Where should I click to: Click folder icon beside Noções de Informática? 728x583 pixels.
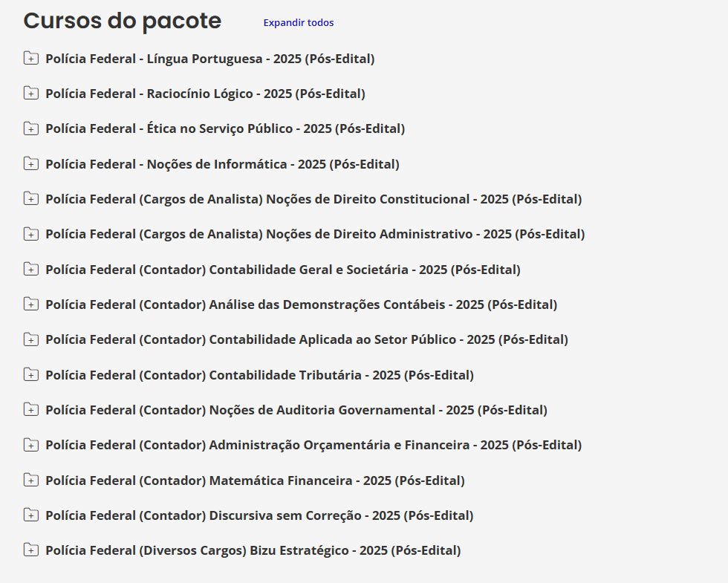(x=30, y=164)
